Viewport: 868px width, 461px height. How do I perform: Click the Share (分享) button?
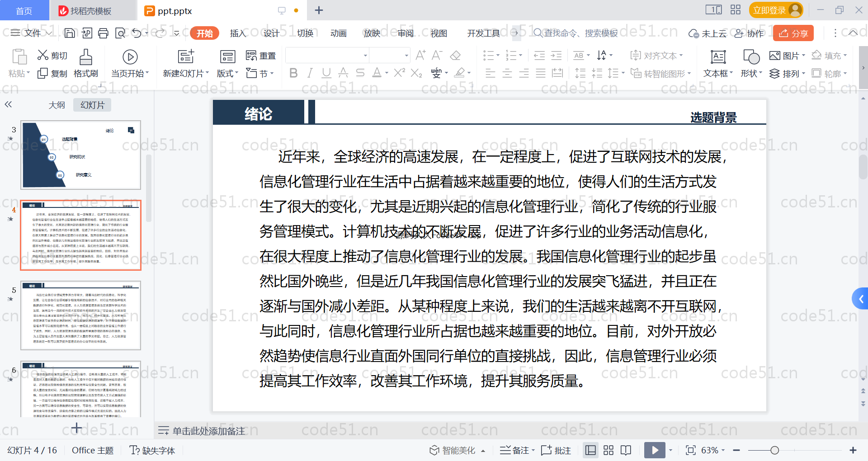click(793, 33)
